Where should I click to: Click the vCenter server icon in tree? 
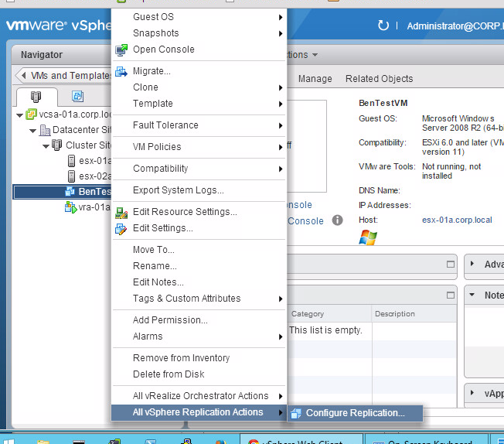click(x=31, y=114)
